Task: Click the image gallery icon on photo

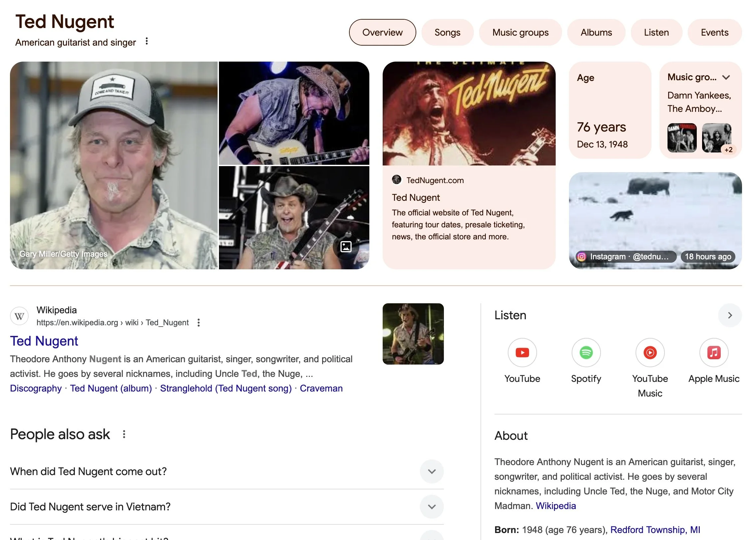Action: (x=346, y=247)
